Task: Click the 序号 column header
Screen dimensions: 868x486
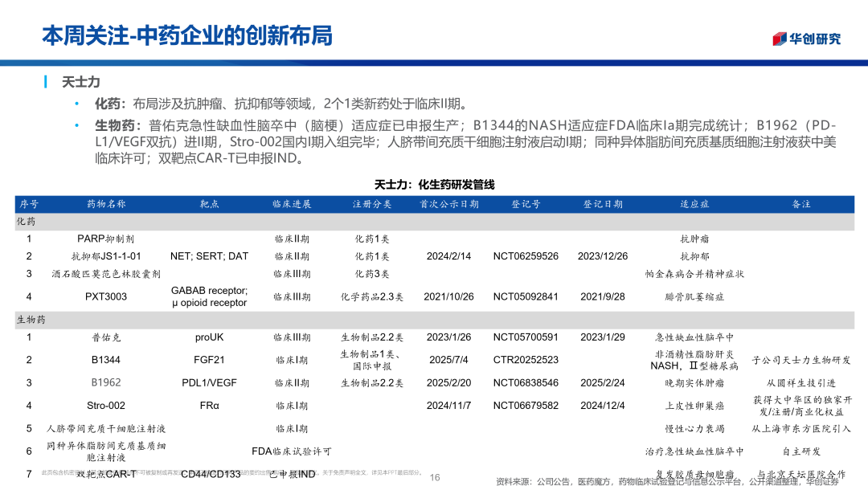Action: pyautogui.click(x=29, y=204)
